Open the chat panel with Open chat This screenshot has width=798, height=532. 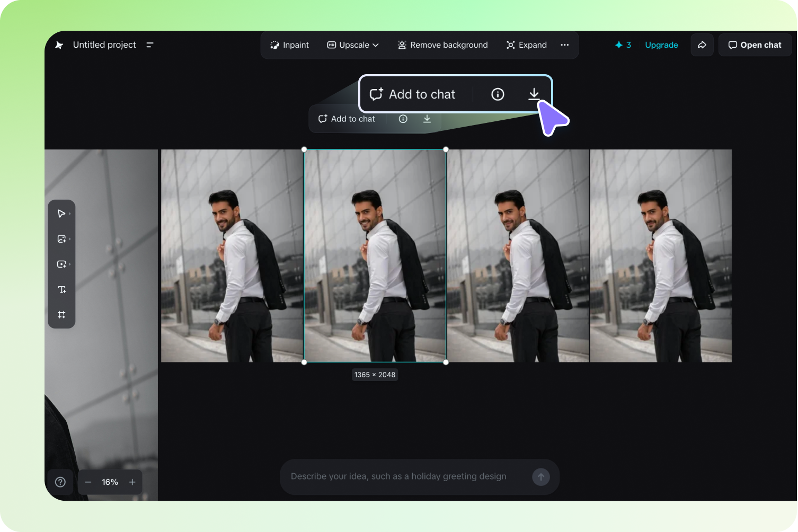tap(755, 45)
